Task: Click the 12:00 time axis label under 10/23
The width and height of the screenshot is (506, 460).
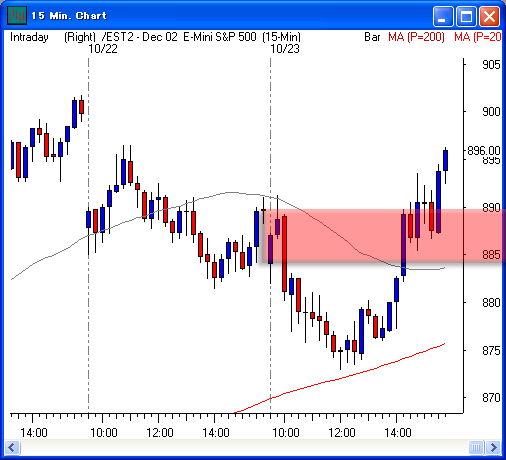Action: (x=342, y=433)
